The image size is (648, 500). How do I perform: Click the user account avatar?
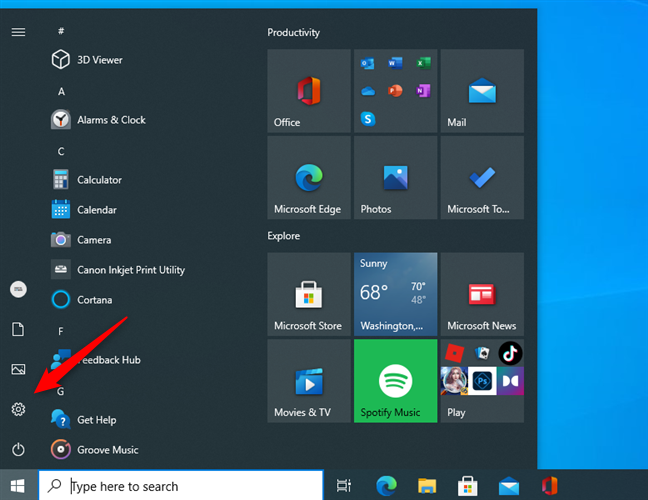pyautogui.click(x=18, y=289)
